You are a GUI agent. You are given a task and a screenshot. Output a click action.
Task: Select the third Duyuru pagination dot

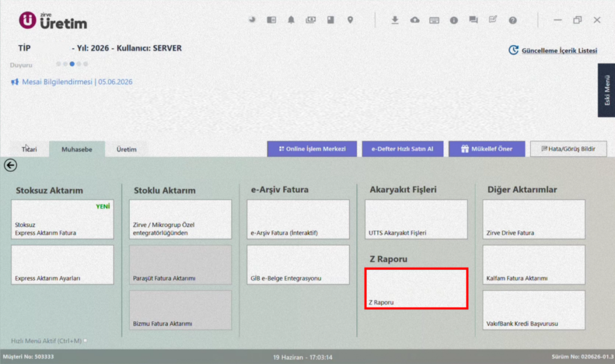click(x=72, y=64)
